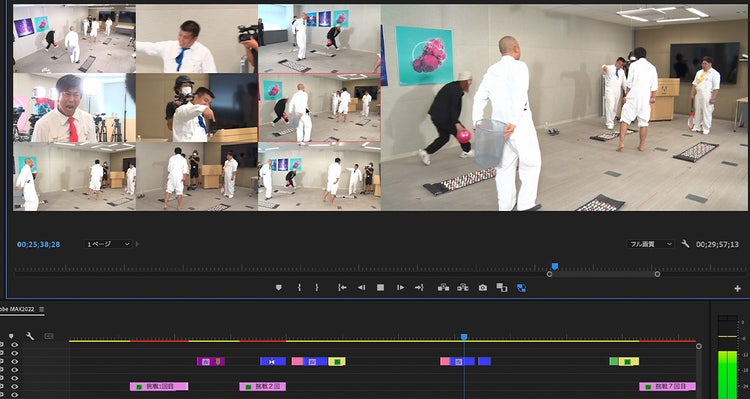The width and height of the screenshot is (750, 399).
Task: Select the Adobe MAX2022 sequence tab
Action: (18, 309)
